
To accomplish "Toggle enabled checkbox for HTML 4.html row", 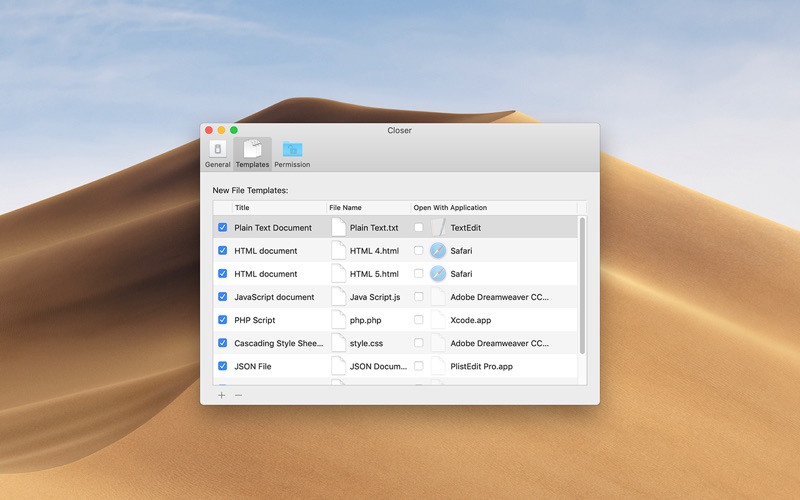I will click(222, 251).
